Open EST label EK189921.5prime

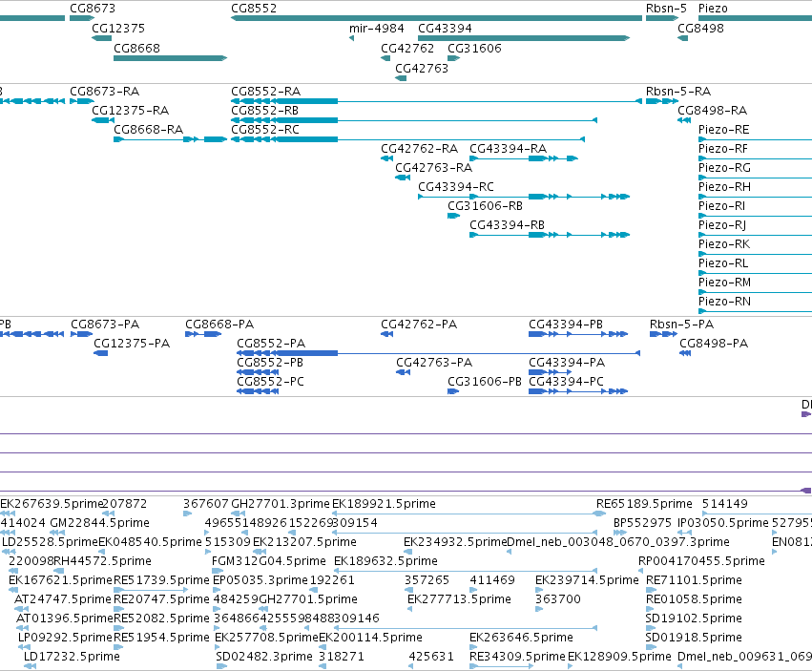(384, 504)
